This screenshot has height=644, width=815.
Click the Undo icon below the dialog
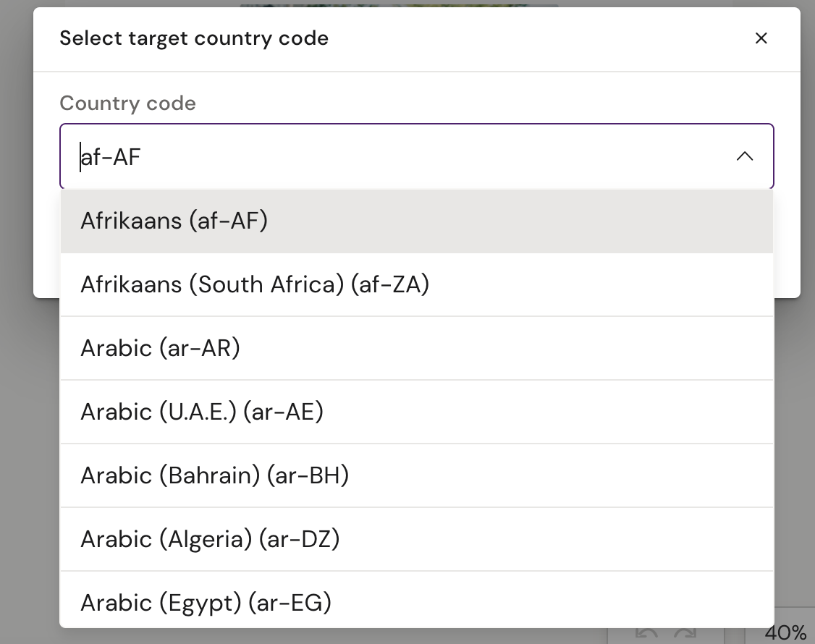click(648, 632)
